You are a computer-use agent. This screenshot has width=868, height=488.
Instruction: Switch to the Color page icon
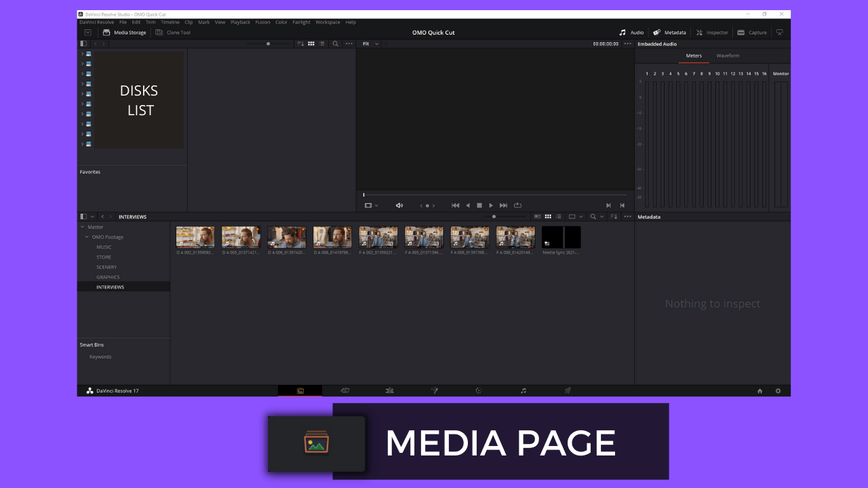479,390
